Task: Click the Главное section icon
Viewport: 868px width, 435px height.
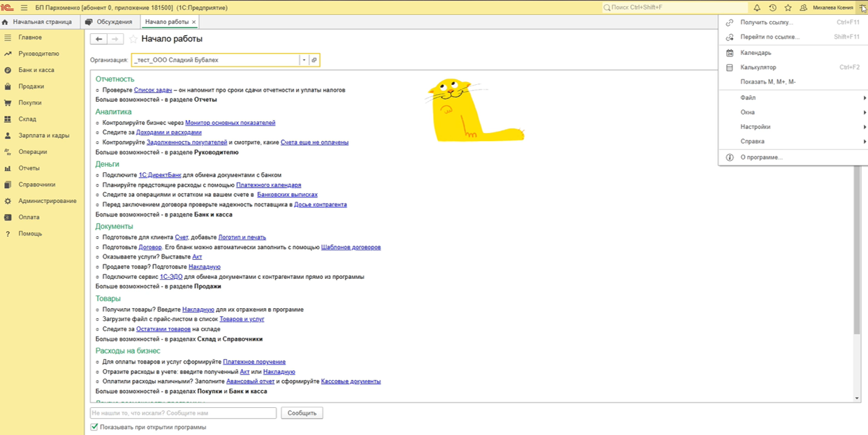Action: pos(7,37)
